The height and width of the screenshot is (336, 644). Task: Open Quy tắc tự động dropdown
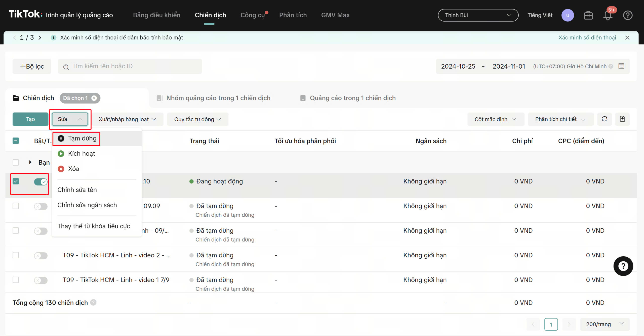pos(197,119)
